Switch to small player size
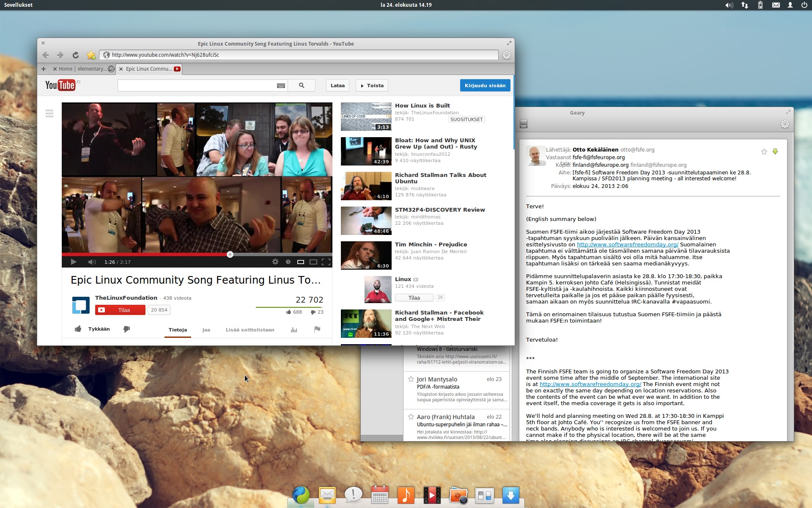Image resolution: width=812 pixels, height=508 pixels. [301, 262]
